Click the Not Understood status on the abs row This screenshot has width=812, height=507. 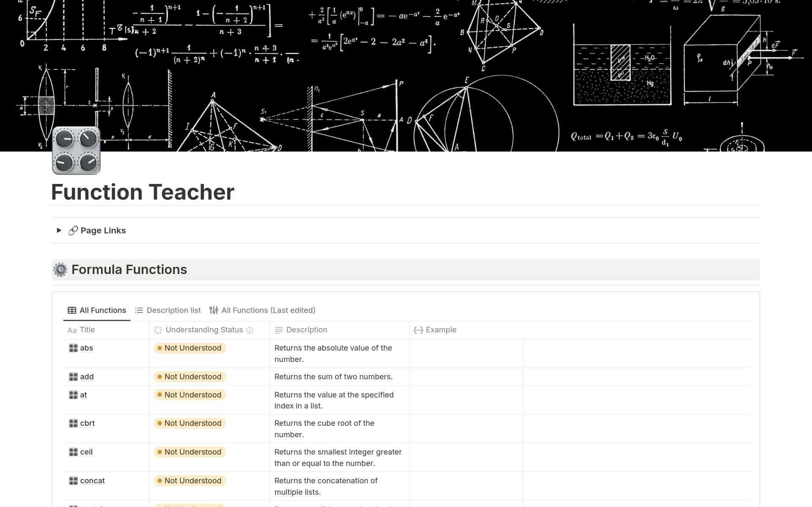pyautogui.click(x=189, y=348)
